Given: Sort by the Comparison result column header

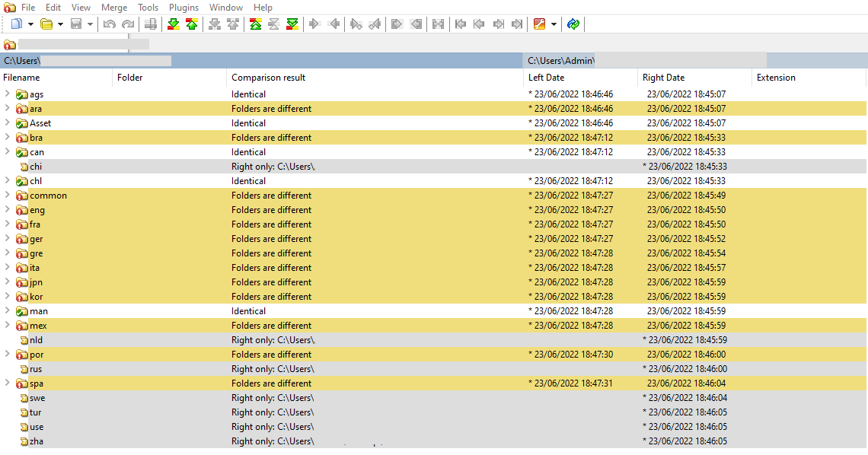Looking at the screenshot, I should click(269, 78).
